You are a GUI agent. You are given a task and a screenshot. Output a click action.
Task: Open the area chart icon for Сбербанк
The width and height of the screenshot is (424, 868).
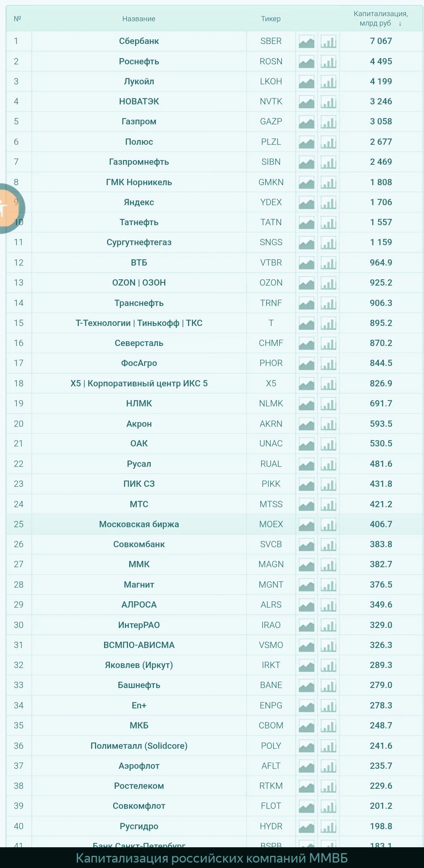(306, 42)
